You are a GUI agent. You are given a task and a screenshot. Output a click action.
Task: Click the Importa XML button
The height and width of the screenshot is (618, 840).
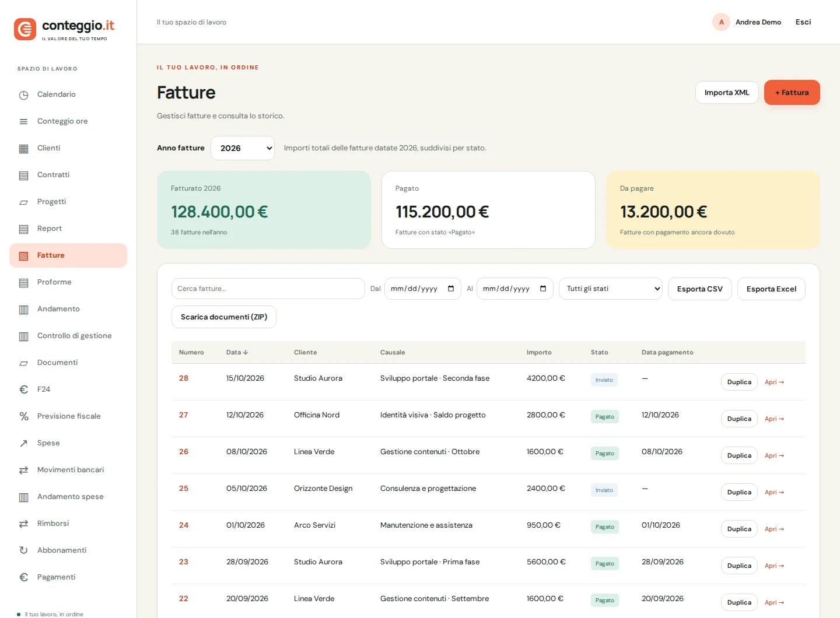click(727, 93)
